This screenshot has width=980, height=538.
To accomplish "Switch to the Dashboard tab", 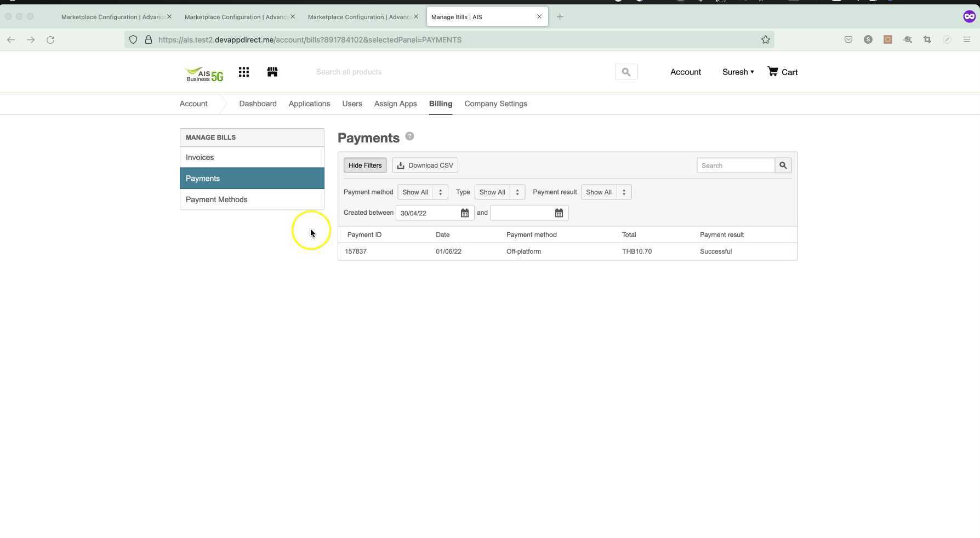I will (258, 104).
